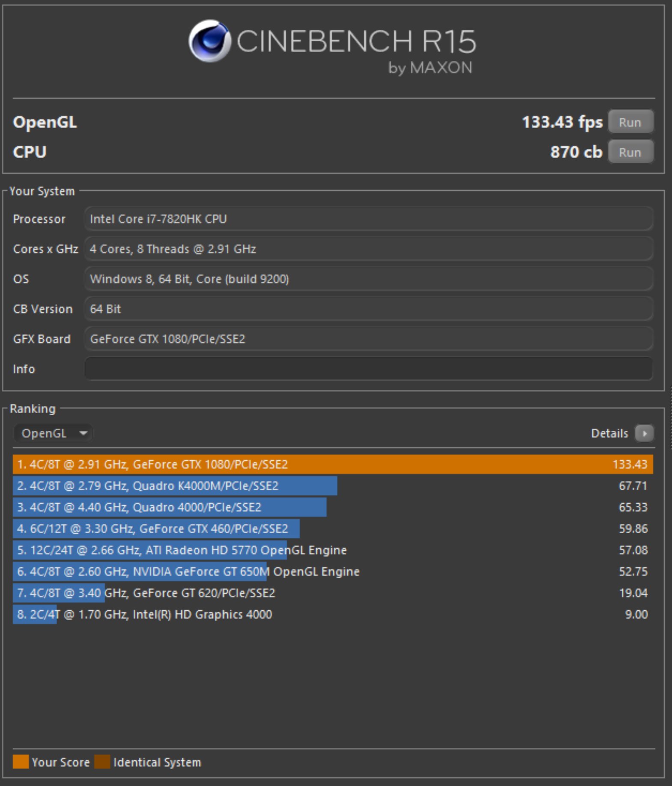Screen dimensions: 672x786
Task: Open the OpenGL ranking dropdown
Action: click(54, 433)
